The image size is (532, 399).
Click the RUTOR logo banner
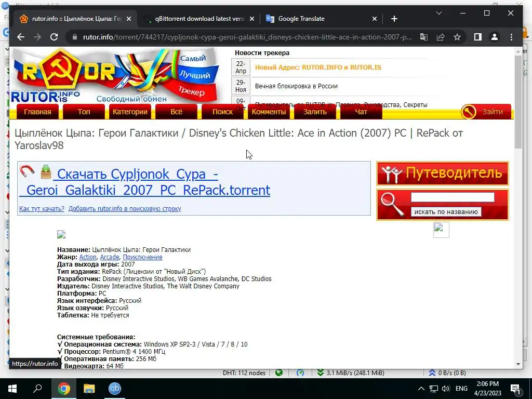(115, 76)
